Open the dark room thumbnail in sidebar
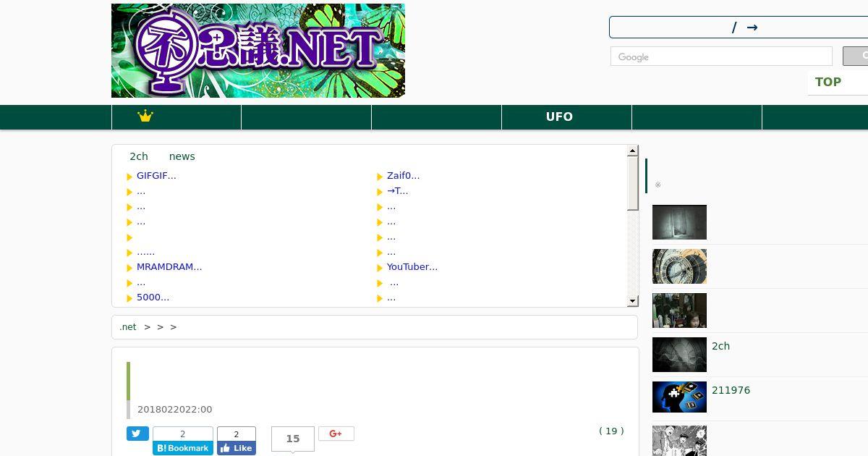Image resolution: width=868 pixels, height=456 pixels. click(x=679, y=222)
